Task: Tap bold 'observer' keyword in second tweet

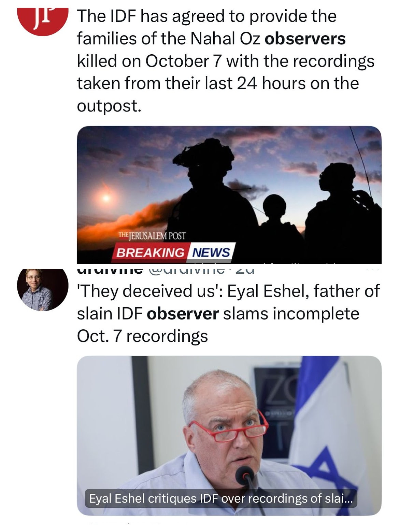Action: [183, 314]
